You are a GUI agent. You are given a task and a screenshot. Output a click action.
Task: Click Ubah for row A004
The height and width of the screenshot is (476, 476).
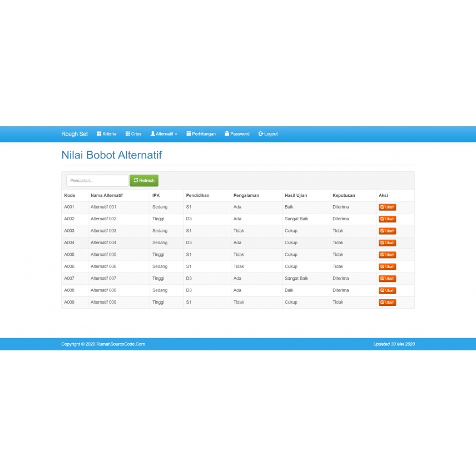(388, 243)
